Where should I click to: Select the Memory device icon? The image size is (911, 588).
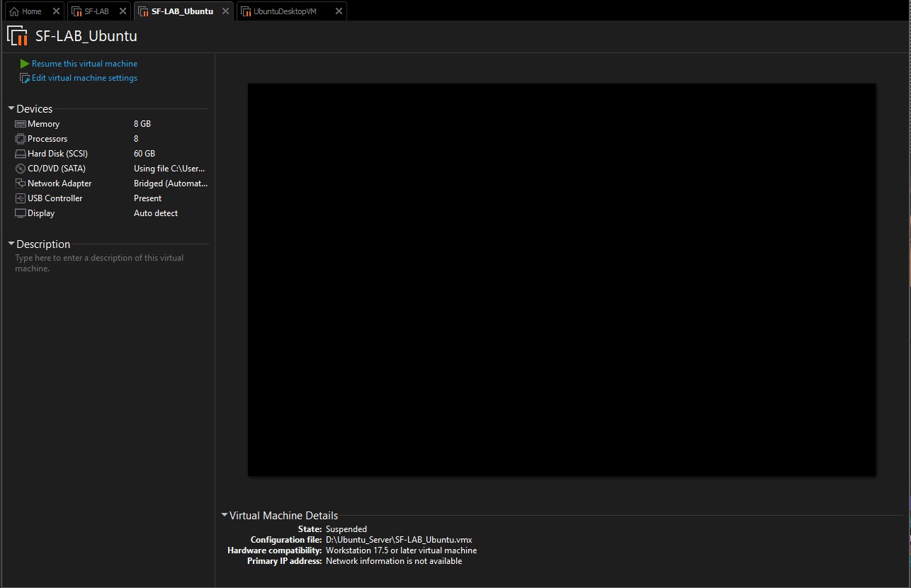20,124
